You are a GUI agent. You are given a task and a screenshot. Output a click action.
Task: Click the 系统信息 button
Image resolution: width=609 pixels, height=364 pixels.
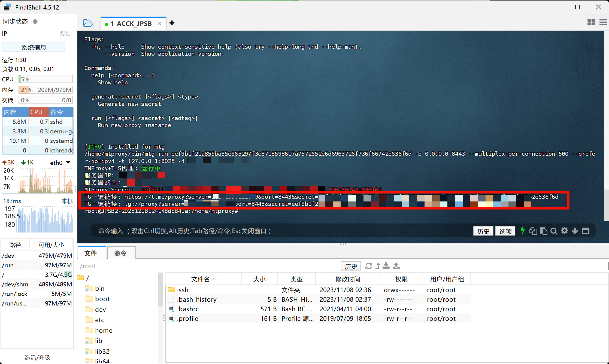(34, 47)
